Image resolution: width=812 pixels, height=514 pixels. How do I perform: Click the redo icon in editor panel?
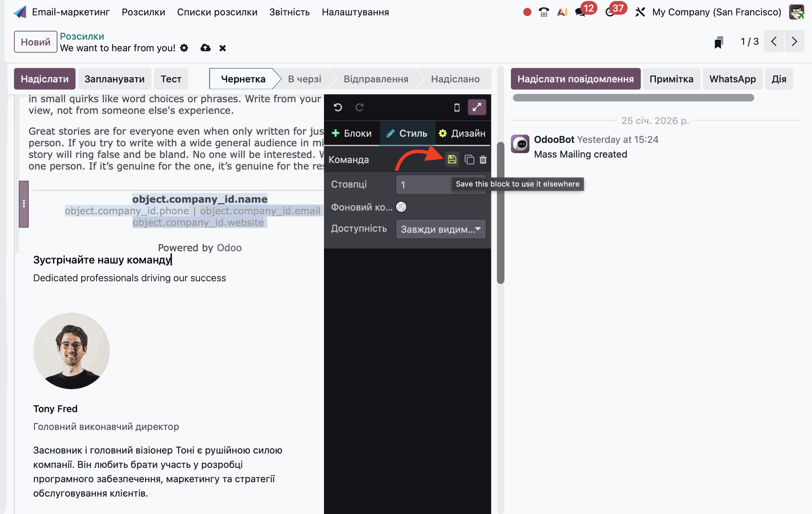[x=359, y=107]
